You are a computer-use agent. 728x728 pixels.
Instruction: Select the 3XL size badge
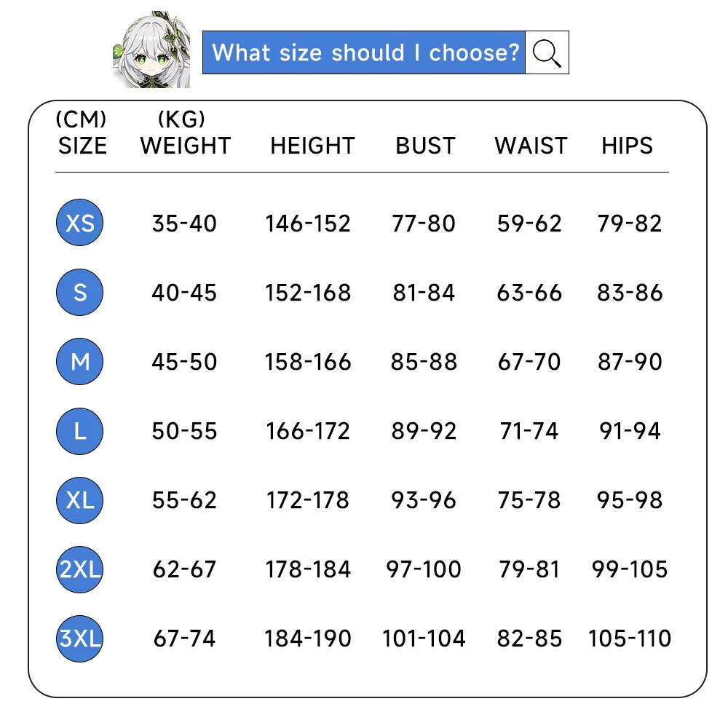coord(80,638)
